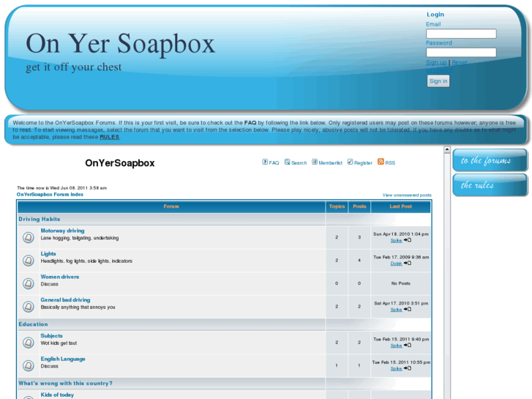Open View unanswered posts link
Screen dimensions: 532x399
click(x=407, y=195)
